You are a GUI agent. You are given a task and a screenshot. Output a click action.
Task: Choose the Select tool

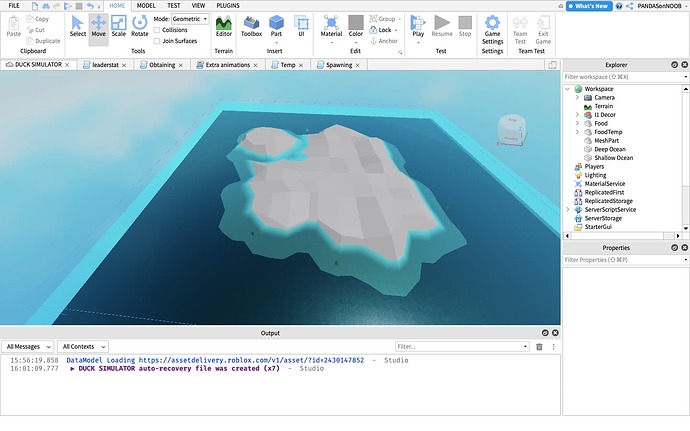pos(77,26)
